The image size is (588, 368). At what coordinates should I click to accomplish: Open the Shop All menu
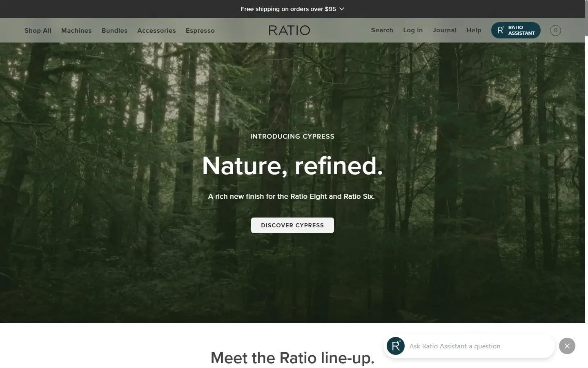[38, 30]
